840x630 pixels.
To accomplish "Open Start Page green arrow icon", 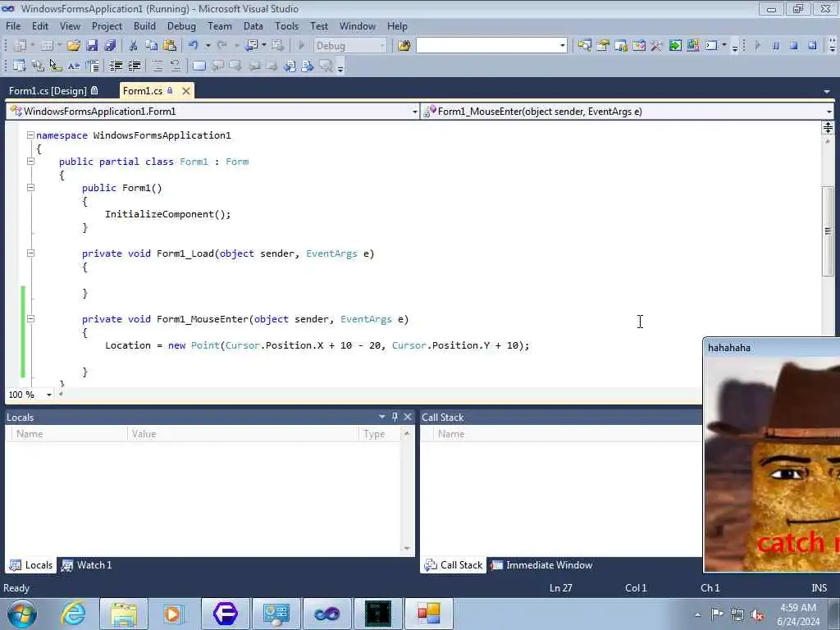I will [x=675, y=46].
